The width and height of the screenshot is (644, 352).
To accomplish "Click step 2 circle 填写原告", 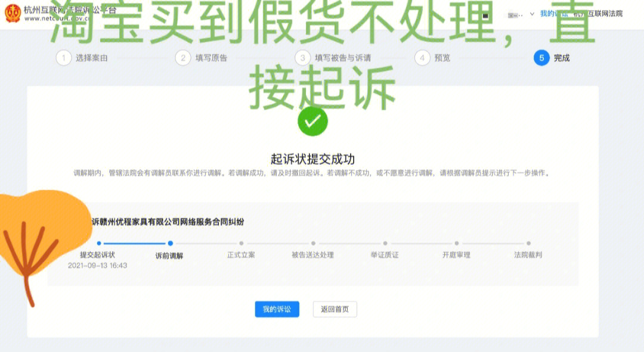I will click(x=183, y=58).
